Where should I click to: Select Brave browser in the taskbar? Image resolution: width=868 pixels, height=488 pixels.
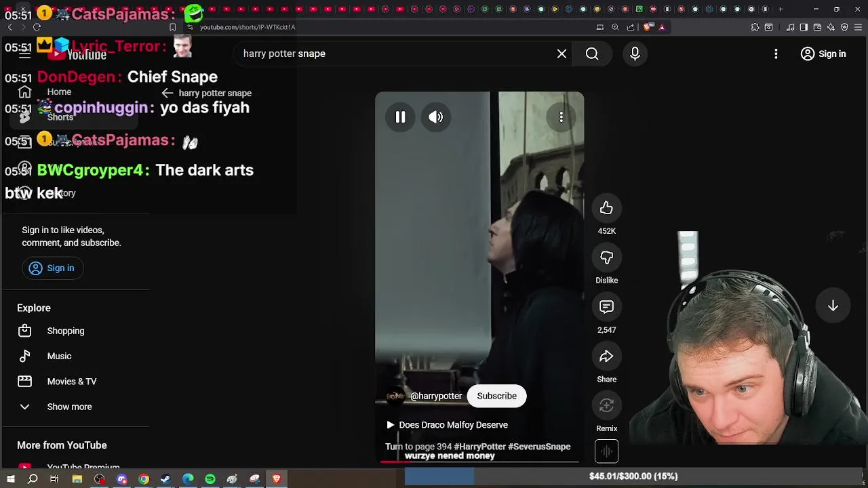277,479
